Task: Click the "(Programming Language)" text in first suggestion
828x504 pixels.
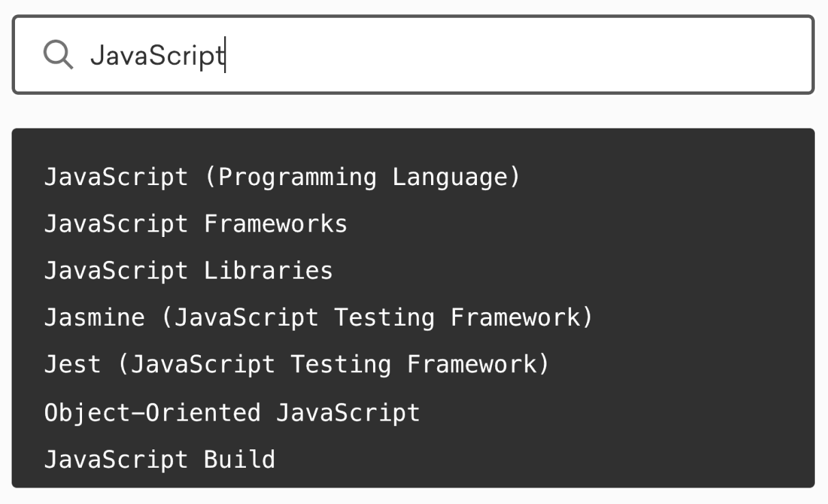Action: coord(363,177)
